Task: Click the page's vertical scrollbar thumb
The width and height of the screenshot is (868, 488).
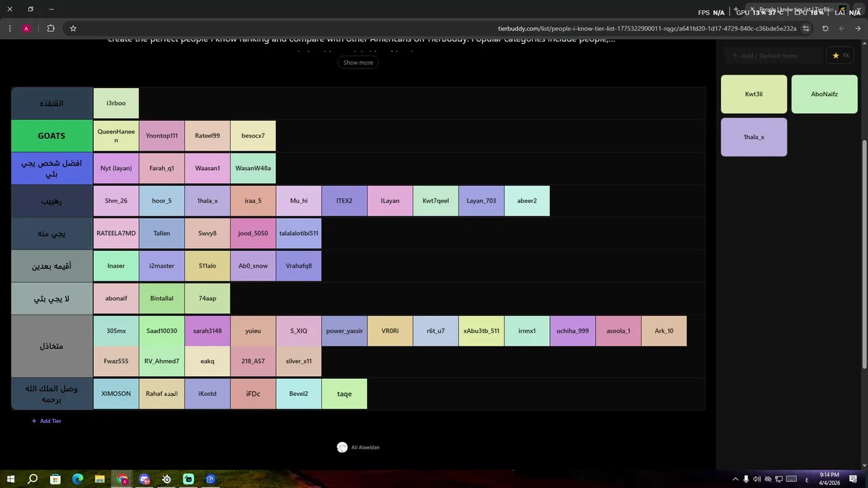Action: click(x=864, y=254)
